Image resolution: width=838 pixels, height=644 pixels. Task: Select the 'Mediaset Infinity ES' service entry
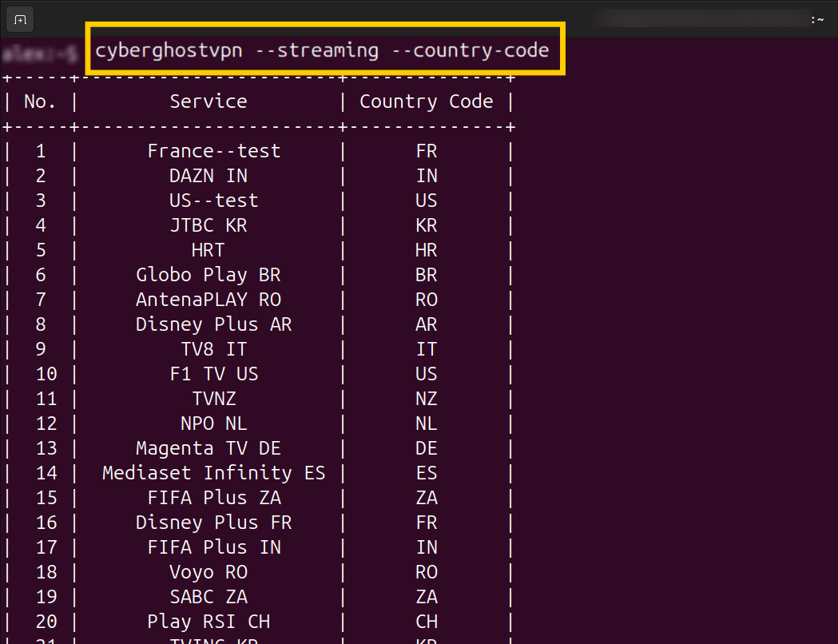(214, 473)
